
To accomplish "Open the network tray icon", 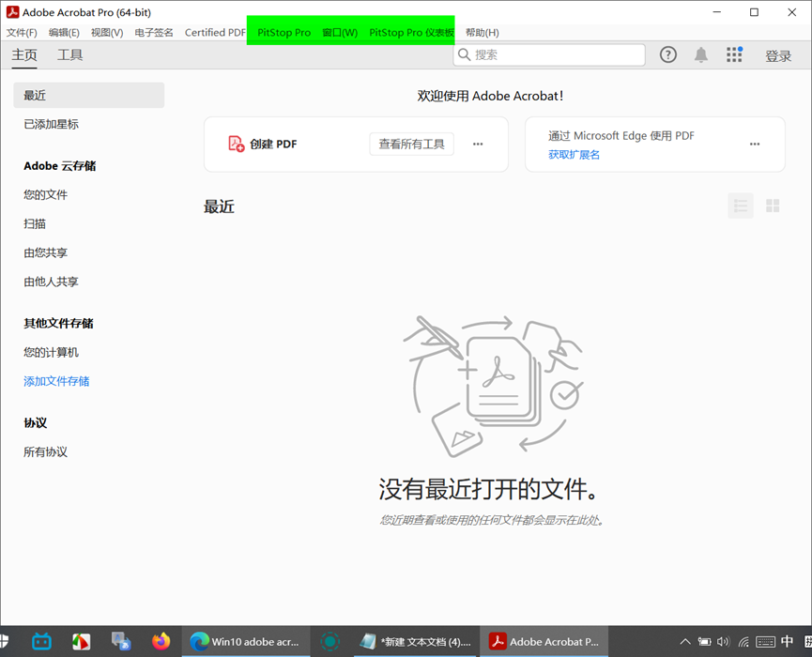I will 743,642.
